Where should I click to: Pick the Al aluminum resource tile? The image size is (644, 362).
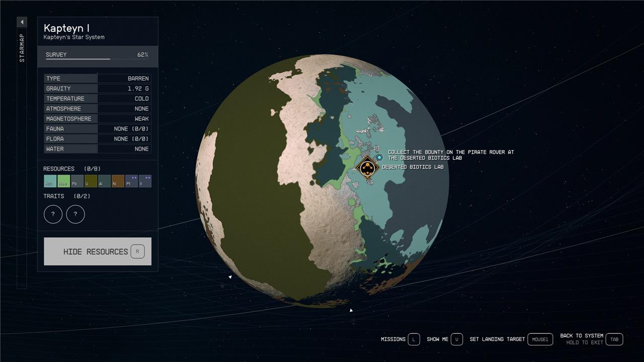point(104,181)
